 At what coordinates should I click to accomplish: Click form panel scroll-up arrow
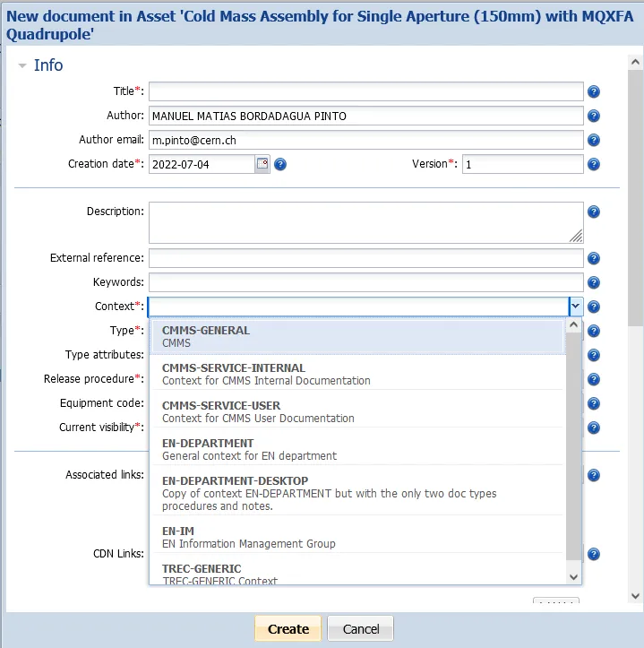pos(635,62)
